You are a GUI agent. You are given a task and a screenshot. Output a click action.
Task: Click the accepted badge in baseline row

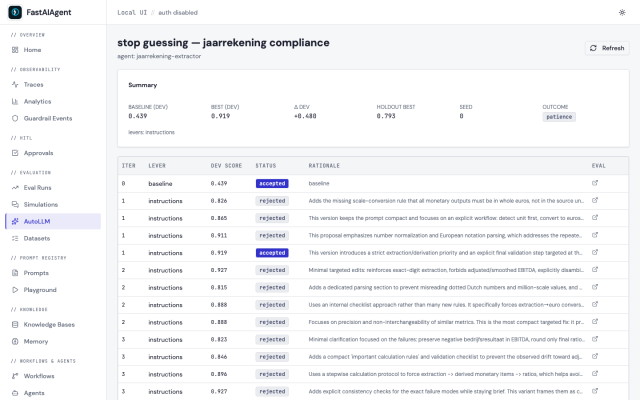(272, 184)
